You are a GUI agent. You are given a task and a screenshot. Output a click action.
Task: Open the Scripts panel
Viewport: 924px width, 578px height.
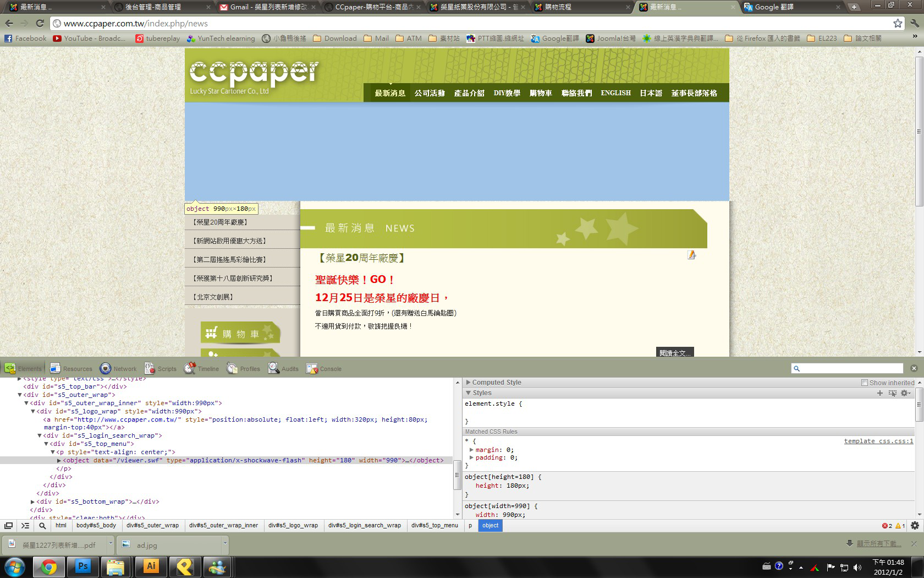click(161, 369)
